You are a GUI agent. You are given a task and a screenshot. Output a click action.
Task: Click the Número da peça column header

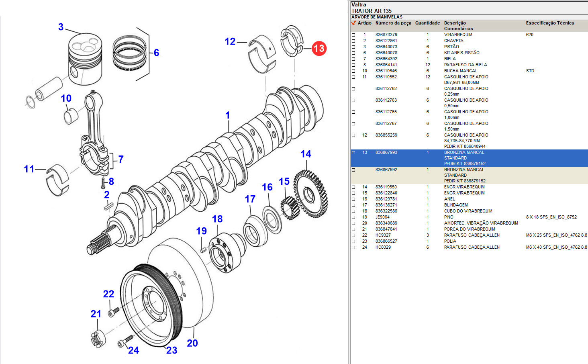393,23
